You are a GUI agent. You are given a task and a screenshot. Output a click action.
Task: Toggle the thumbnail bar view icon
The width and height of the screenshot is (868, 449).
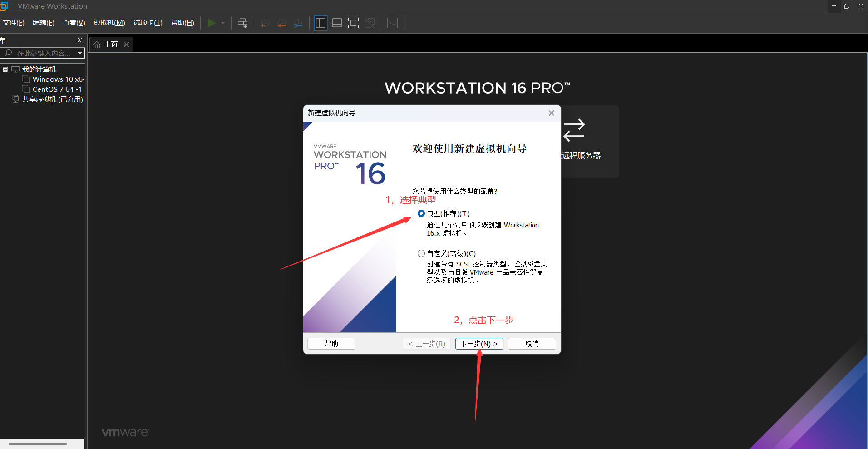(337, 23)
